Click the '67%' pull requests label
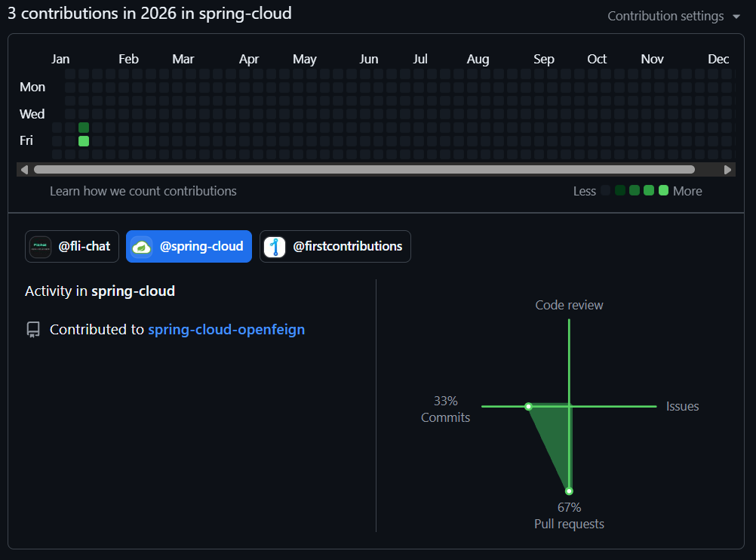Image resolution: width=756 pixels, height=560 pixels. pos(569,507)
